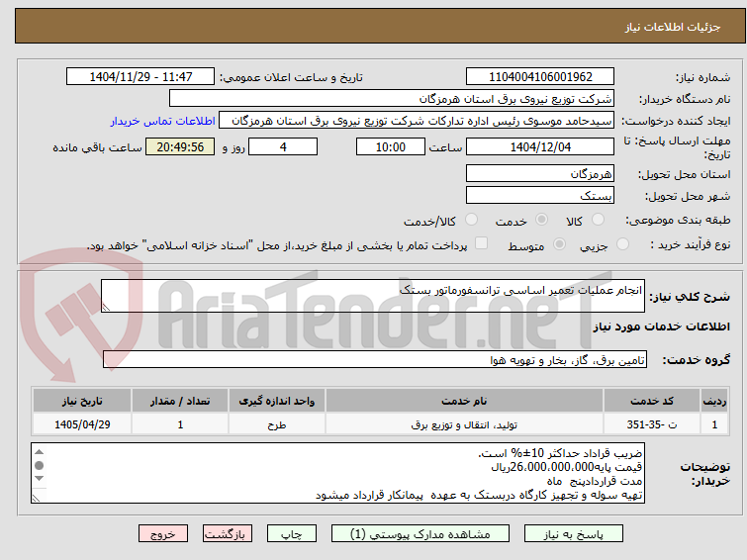
Task: Click service code ت -35-351 cell
Action: pos(651,424)
